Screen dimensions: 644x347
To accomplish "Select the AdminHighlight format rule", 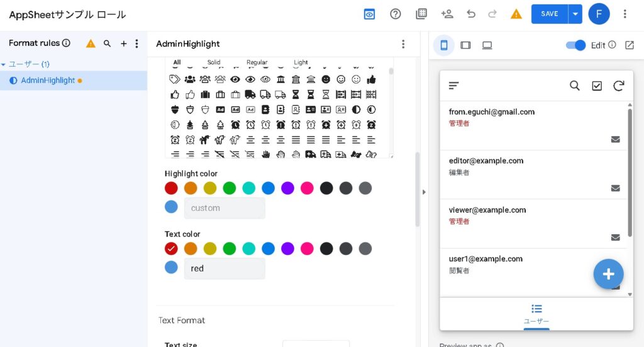I will 48,81.
